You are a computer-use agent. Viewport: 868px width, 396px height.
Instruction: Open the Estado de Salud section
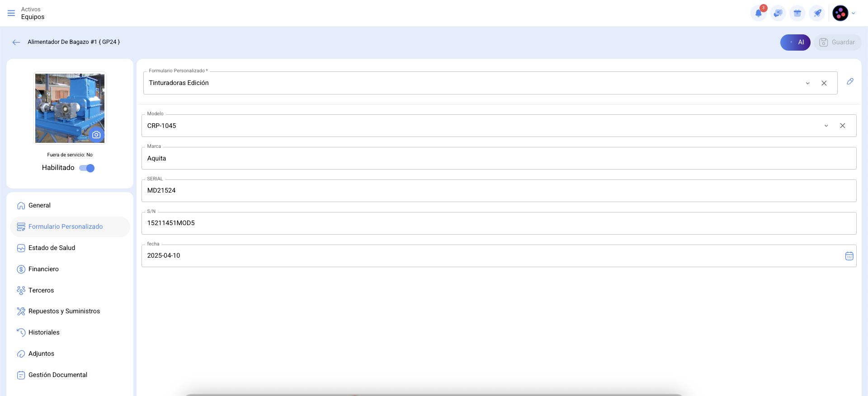(x=52, y=248)
